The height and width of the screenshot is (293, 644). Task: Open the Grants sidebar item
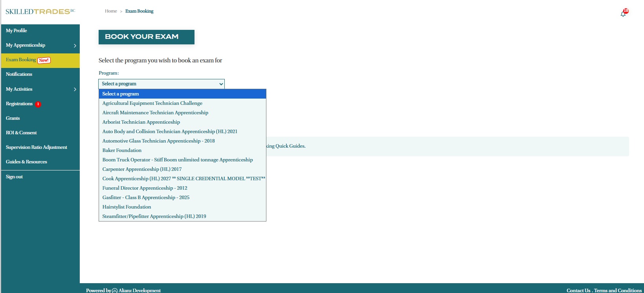pos(13,118)
